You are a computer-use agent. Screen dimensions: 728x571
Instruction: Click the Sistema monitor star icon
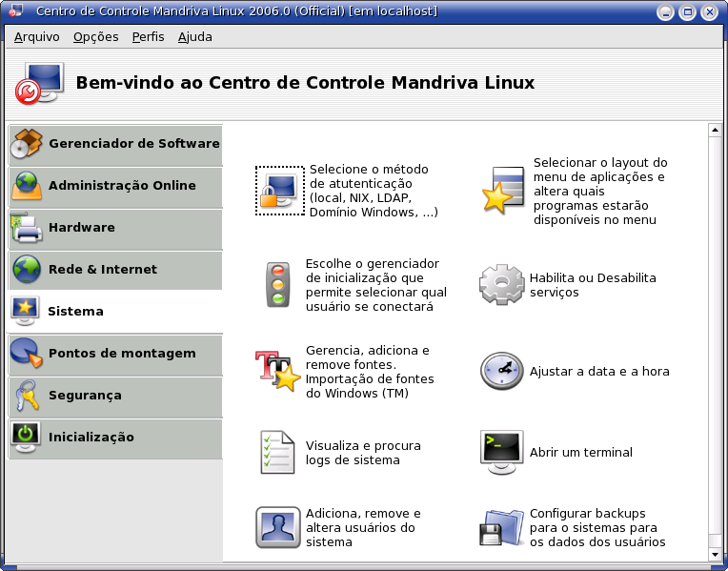pyautogui.click(x=25, y=311)
